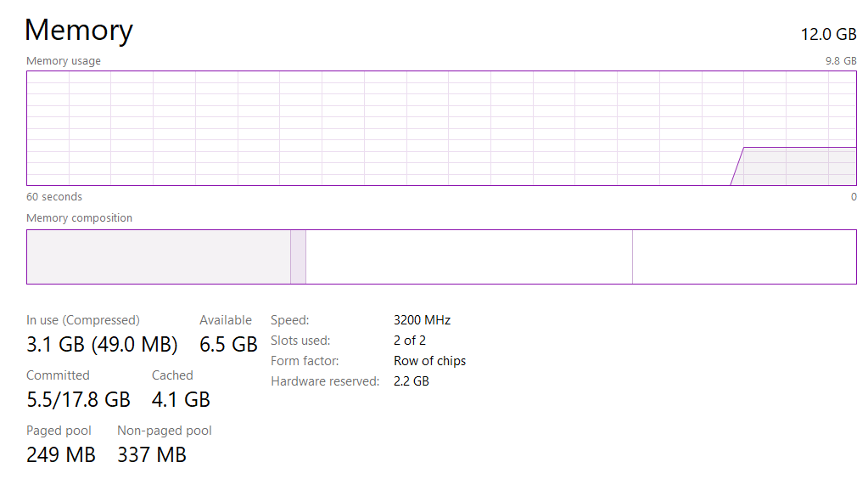
Task: Click the in-use segment of memory composition bar
Action: 158,256
